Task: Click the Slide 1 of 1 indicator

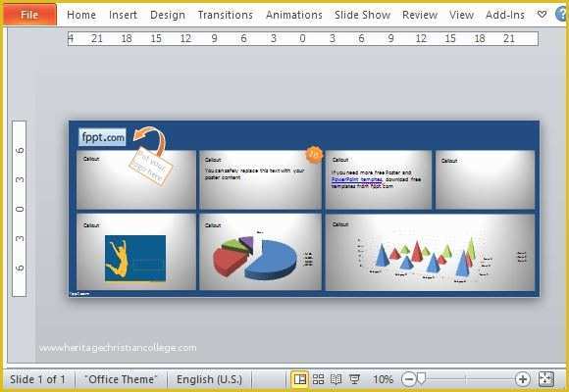Action: coord(37,379)
